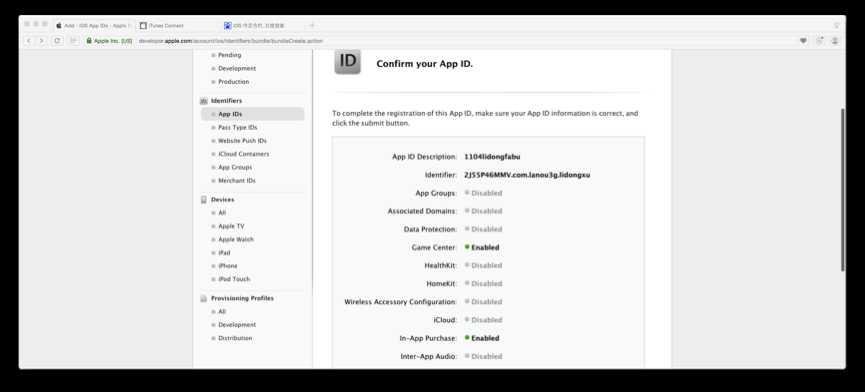Click the 1104lidongfabu description value
The height and width of the screenshot is (392, 865).
coord(492,157)
